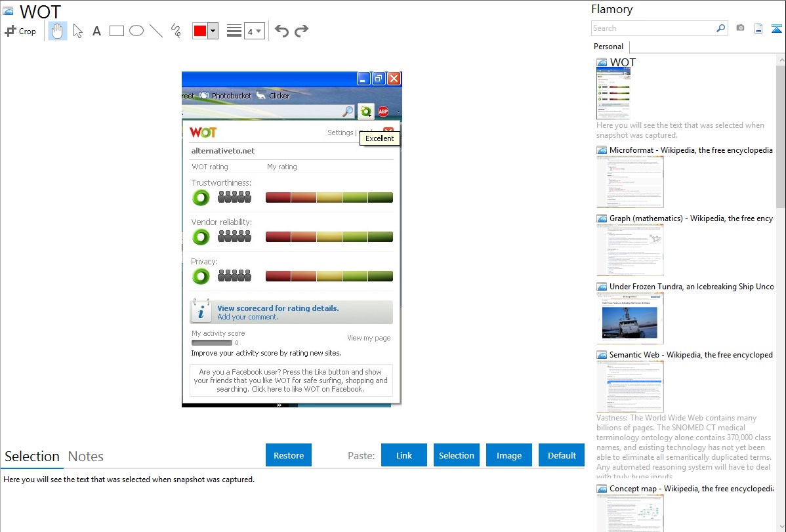Screen dimensions: 786x532
Task: Select the straight line tool
Action: (156, 31)
